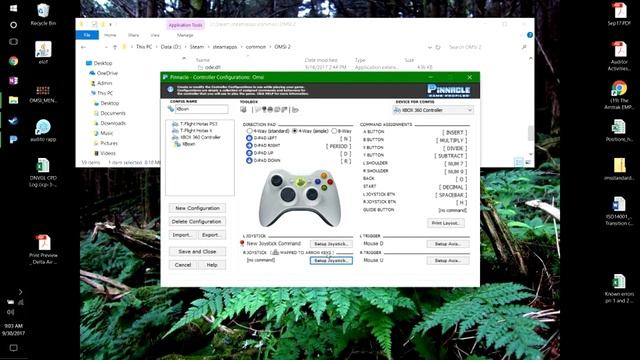Click the Pinnacle Game Profiler logo
The width and height of the screenshot is (640, 360).
(x=449, y=90)
